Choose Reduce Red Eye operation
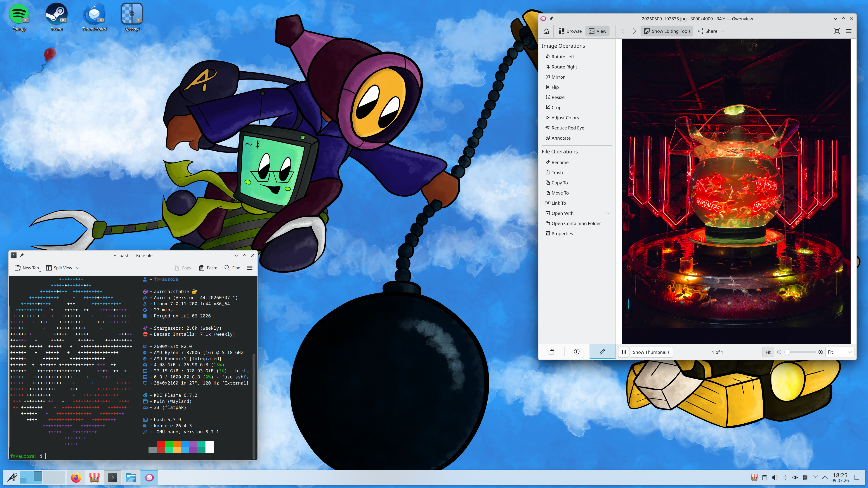 tap(565, 128)
